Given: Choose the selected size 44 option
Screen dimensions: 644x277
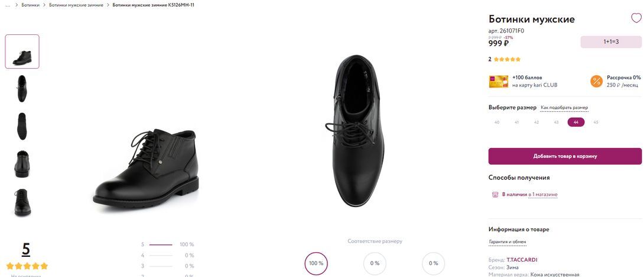Looking at the screenshot, I should tap(576, 123).
